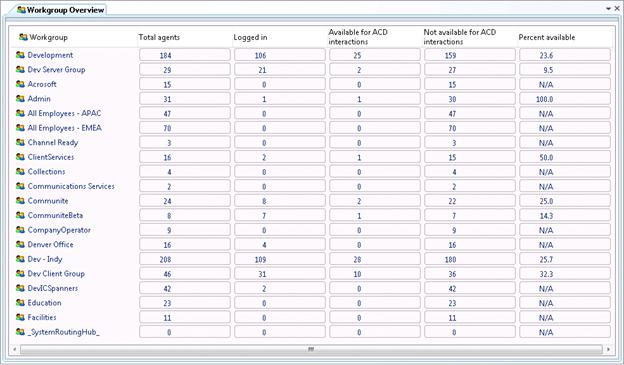Click the Dev - Indy workgroup icon
Viewport: 624px width, 365px height.
(20, 259)
